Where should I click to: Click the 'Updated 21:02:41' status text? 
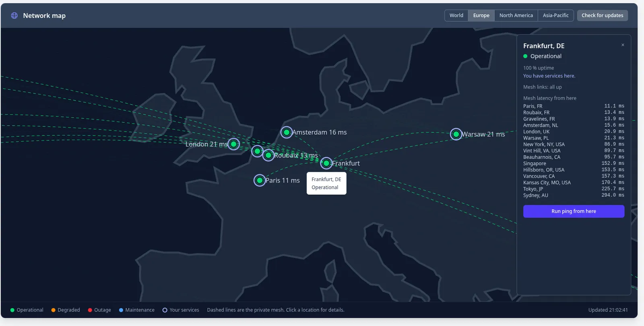click(x=608, y=310)
